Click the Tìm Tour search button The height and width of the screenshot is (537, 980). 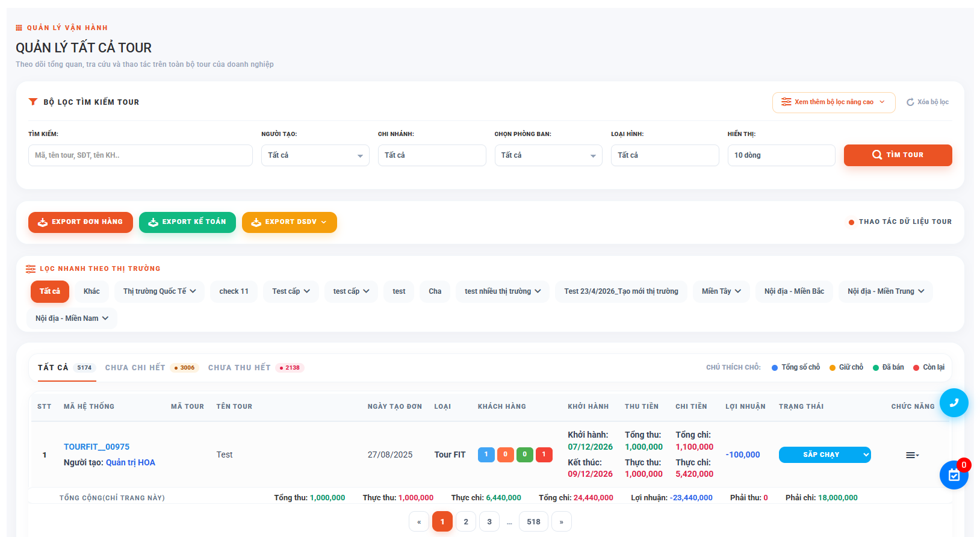tap(898, 155)
